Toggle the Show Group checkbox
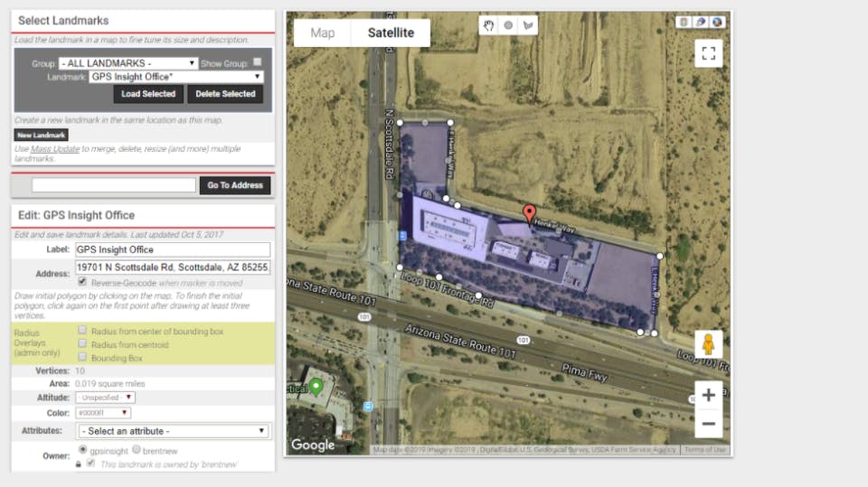The height and width of the screenshot is (487, 868). click(x=258, y=62)
